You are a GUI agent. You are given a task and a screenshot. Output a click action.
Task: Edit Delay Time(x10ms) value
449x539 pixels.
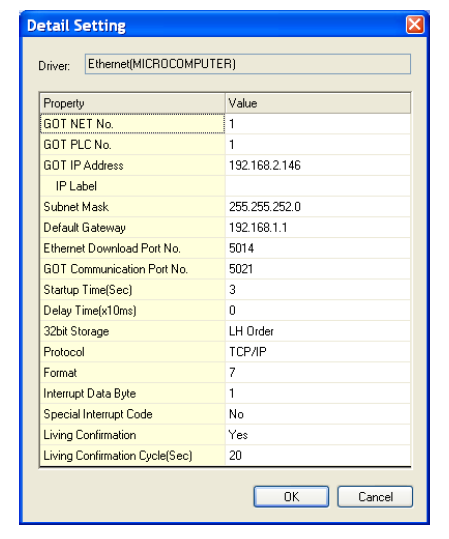coord(318,310)
